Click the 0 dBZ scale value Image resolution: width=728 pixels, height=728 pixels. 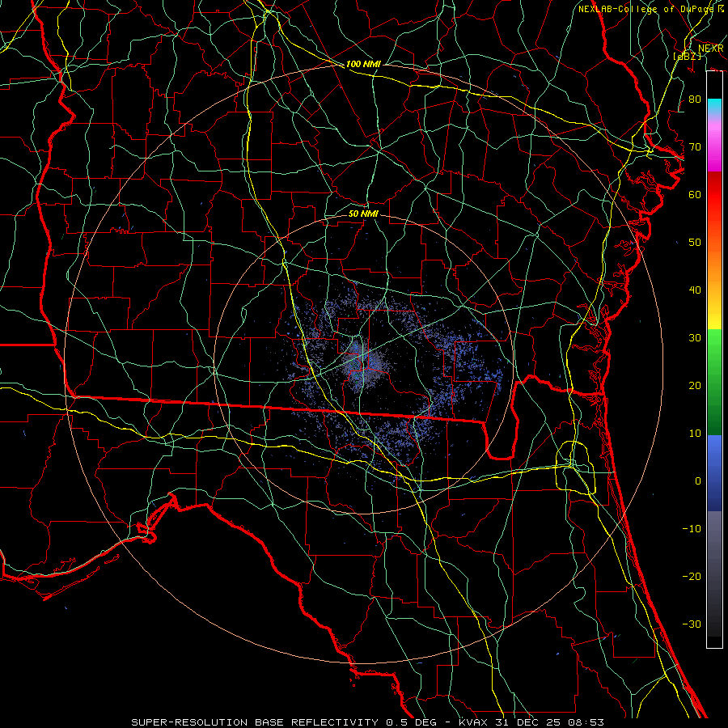698,481
